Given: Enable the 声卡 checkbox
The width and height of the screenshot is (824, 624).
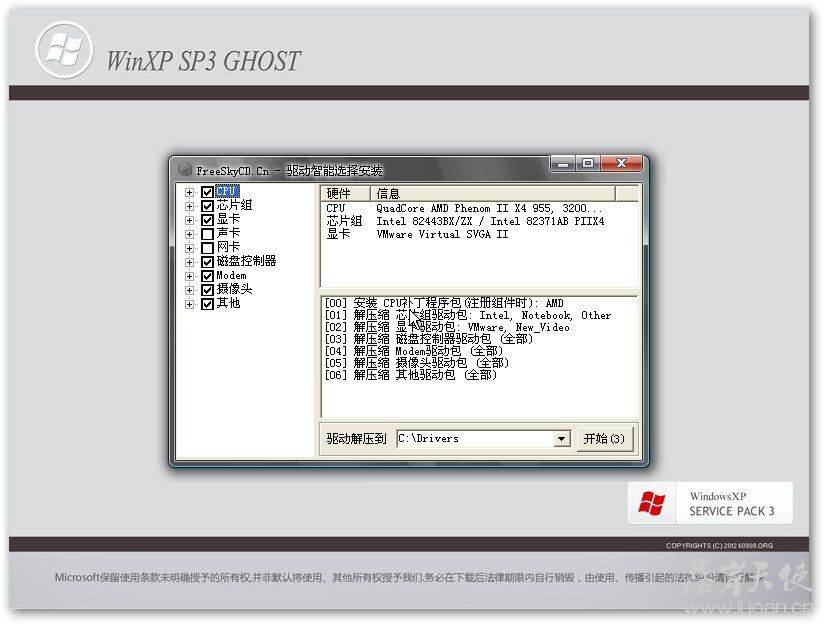Looking at the screenshot, I should [x=207, y=234].
